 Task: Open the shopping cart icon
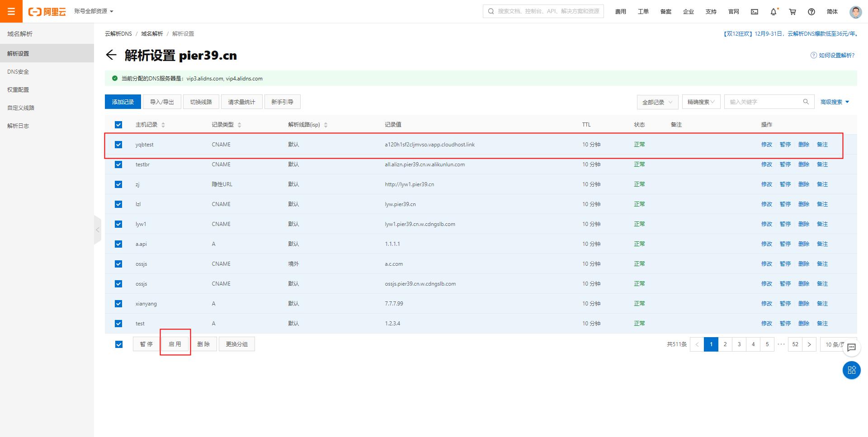[x=793, y=12]
